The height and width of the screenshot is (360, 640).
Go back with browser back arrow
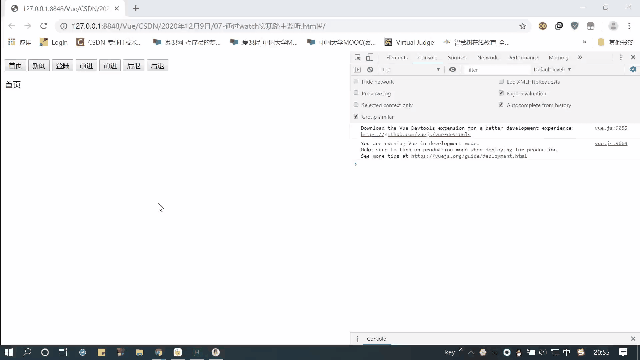click(x=11, y=26)
